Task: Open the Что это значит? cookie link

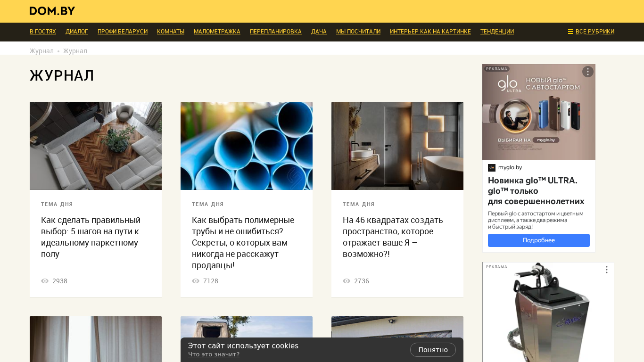Action: click(214, 354)
